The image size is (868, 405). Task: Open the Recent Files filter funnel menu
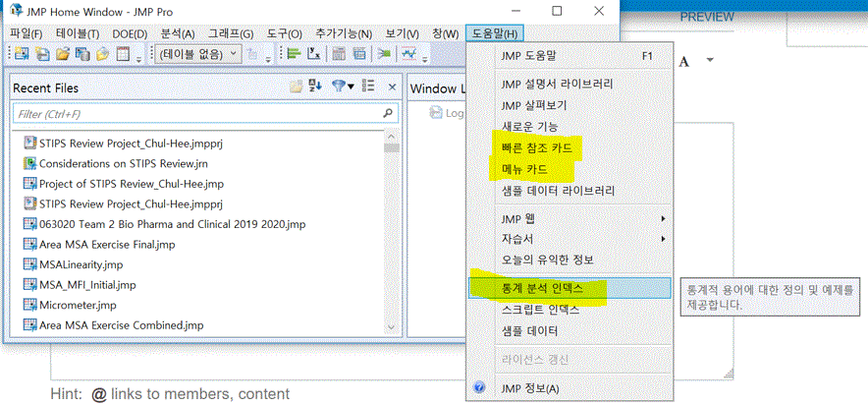click(x=343, y=86)
